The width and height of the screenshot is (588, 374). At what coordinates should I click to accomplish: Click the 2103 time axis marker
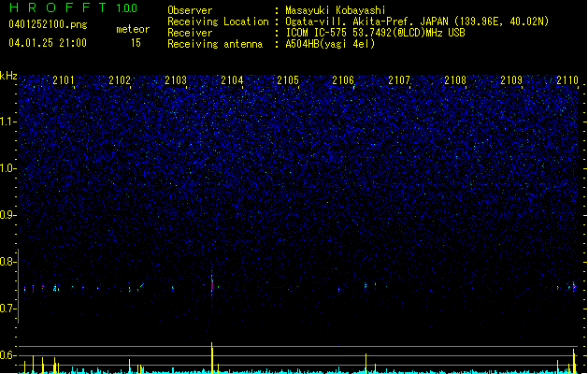click(176, 80)
